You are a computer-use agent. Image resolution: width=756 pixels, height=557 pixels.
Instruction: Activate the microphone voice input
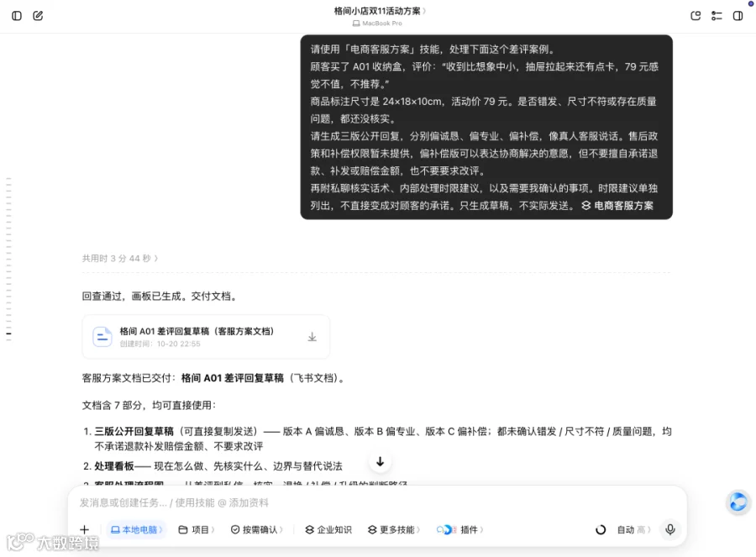tap(670, 529)
